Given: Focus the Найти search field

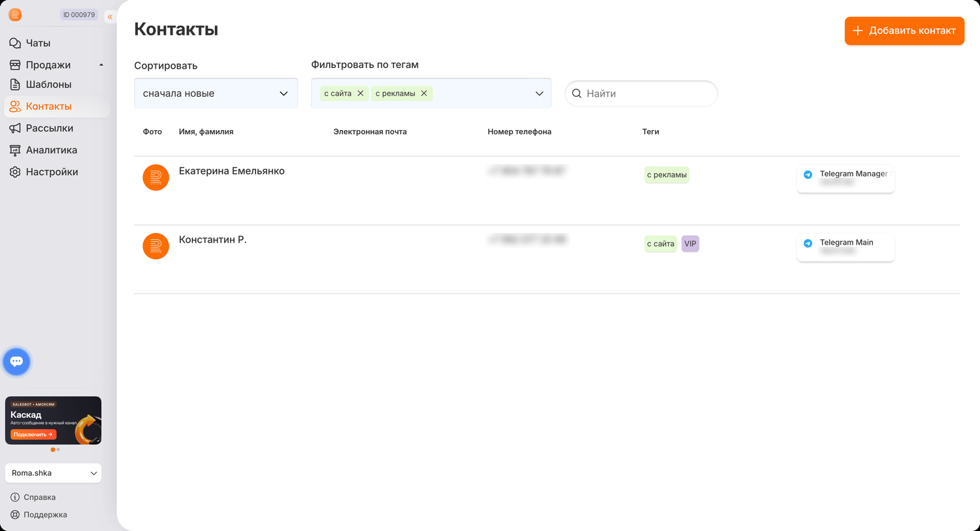Looking at the screenshot, I should tap(641, 94).
